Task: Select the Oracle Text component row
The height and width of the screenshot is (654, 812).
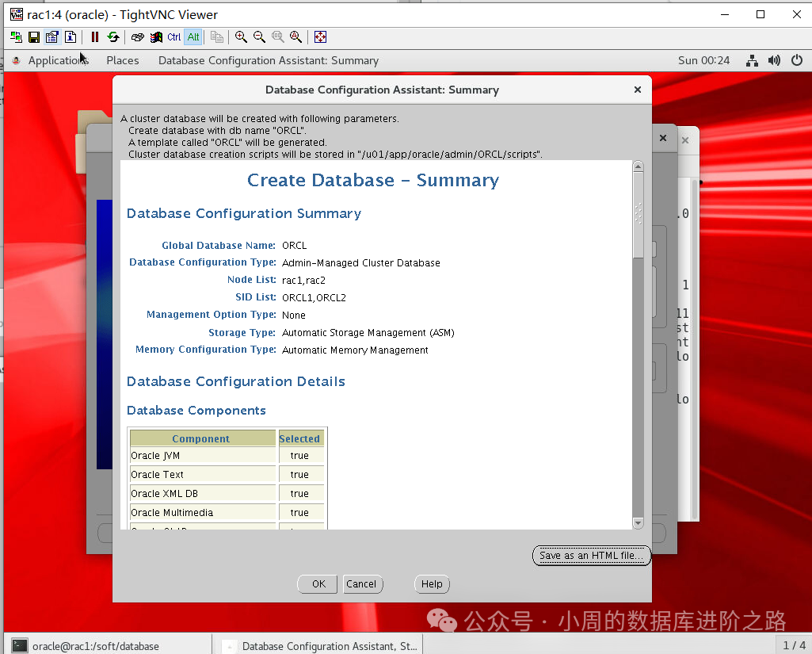Action: 227,474
